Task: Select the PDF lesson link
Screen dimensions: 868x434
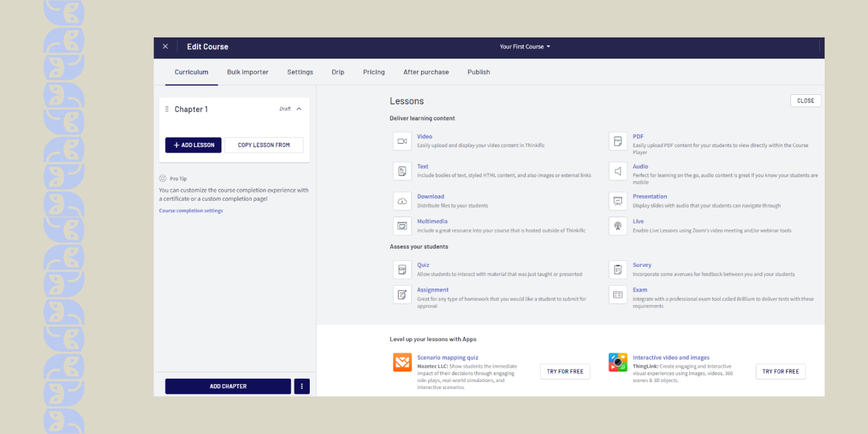Action: pos(638,137)
